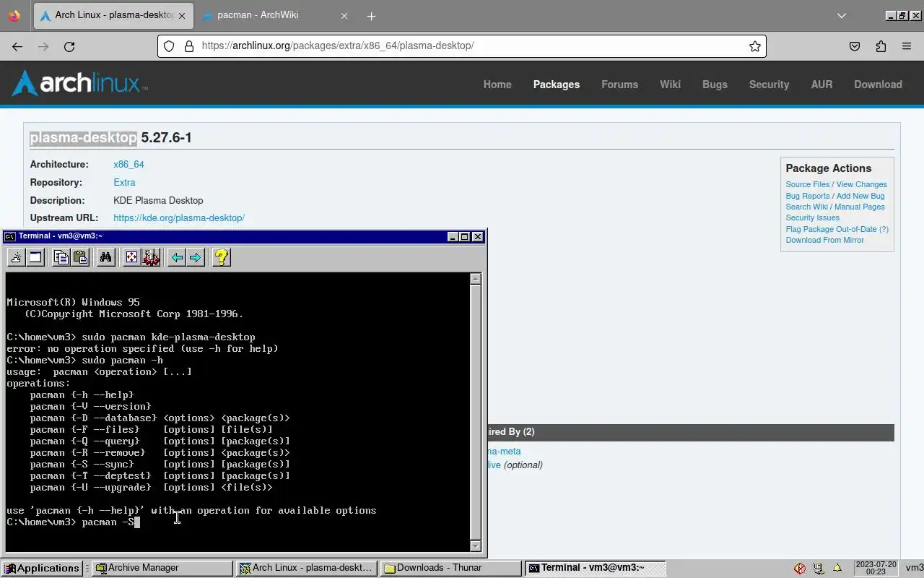Open the find binoculars tool in terminal

click(x=106, y=257)
